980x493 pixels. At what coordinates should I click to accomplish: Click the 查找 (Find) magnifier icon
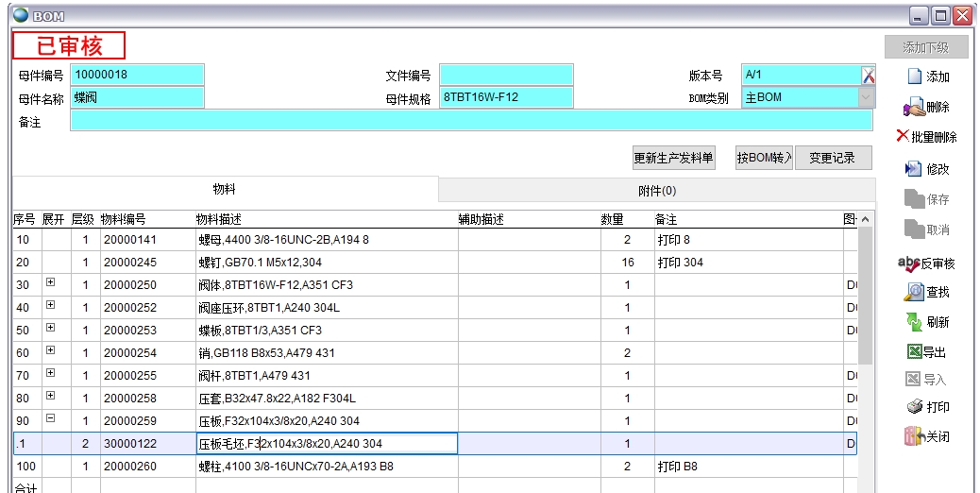tap(914, 292)
